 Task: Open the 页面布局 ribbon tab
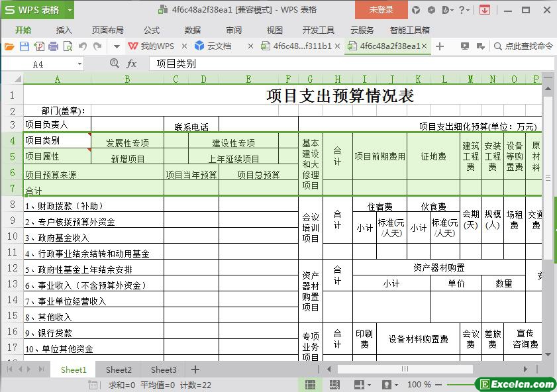tap(108, 30)
